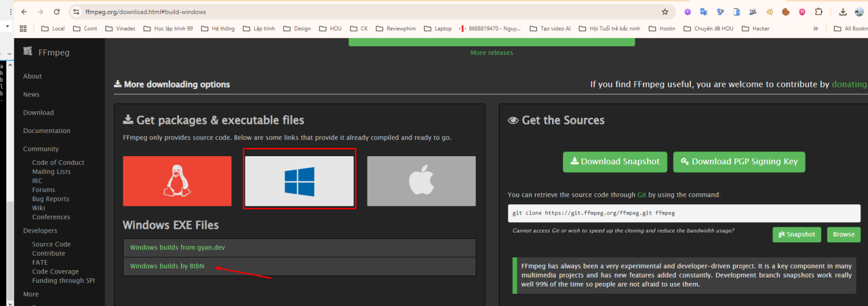
Task: Open Windows builds from gyan.dev link
Action: (x=177, y=248)
